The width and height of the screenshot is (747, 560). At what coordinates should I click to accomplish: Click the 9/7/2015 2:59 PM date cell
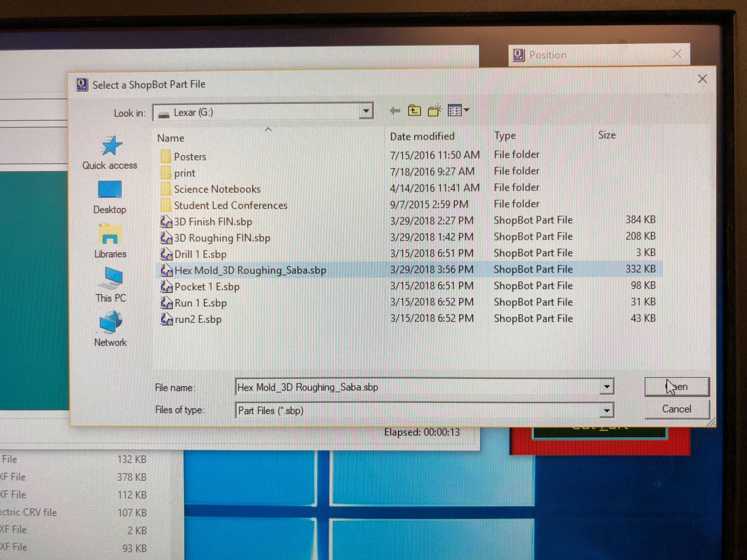click(x=429, y=204)
